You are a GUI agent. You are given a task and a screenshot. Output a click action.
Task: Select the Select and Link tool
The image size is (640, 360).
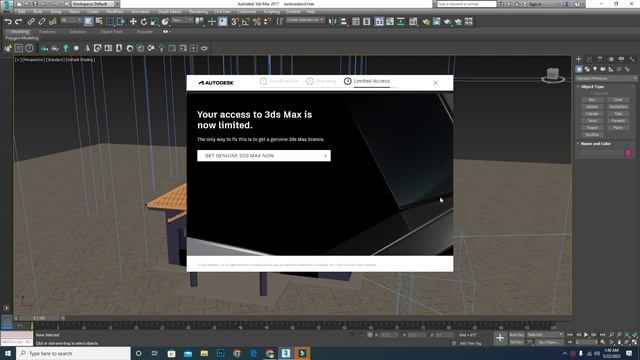click(31, 22)
